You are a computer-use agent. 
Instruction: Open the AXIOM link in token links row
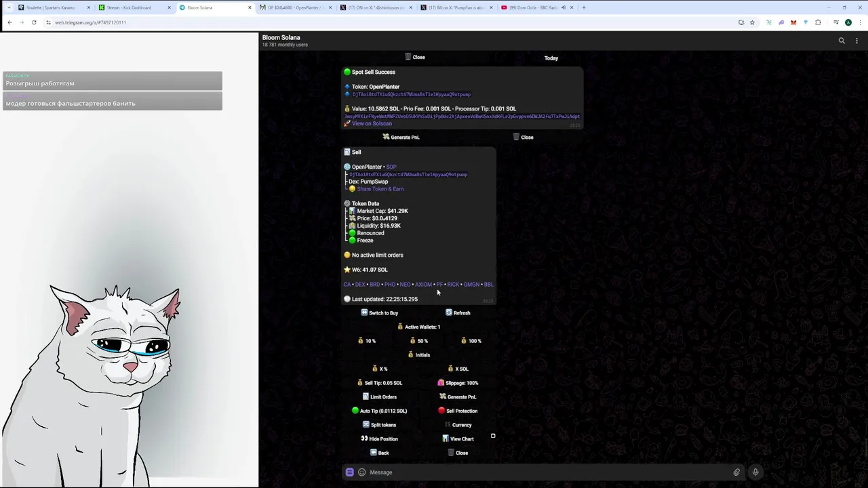pos(423,285)
